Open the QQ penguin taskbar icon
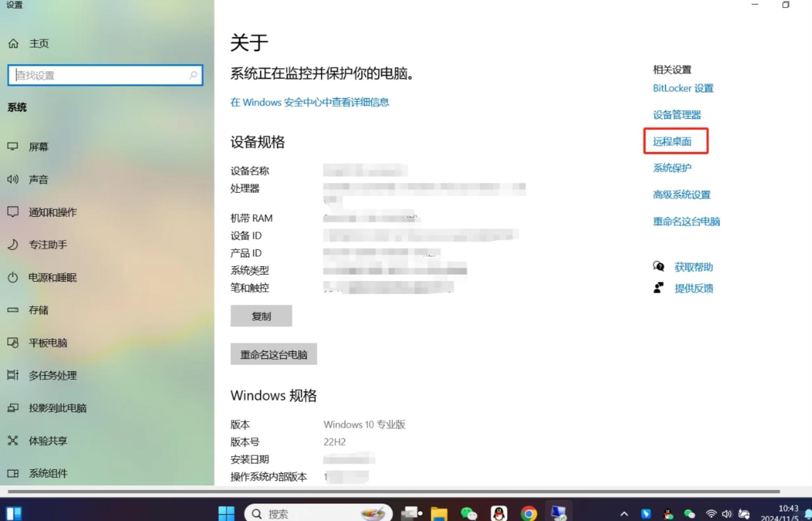This screenshot has height=521, width=812. click(x=499, y=513)
